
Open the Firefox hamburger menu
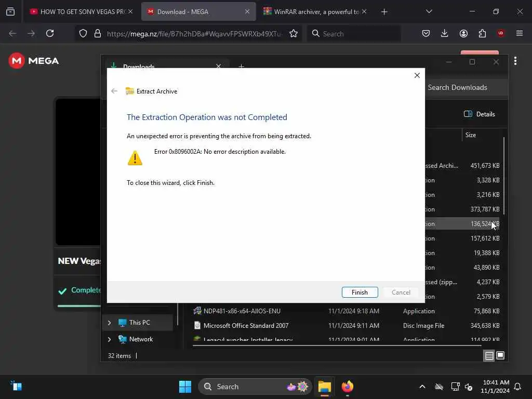click(520, 33)
